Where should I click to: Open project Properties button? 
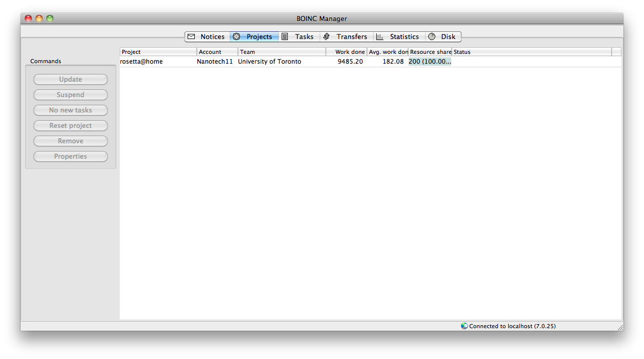click(71, 157)
